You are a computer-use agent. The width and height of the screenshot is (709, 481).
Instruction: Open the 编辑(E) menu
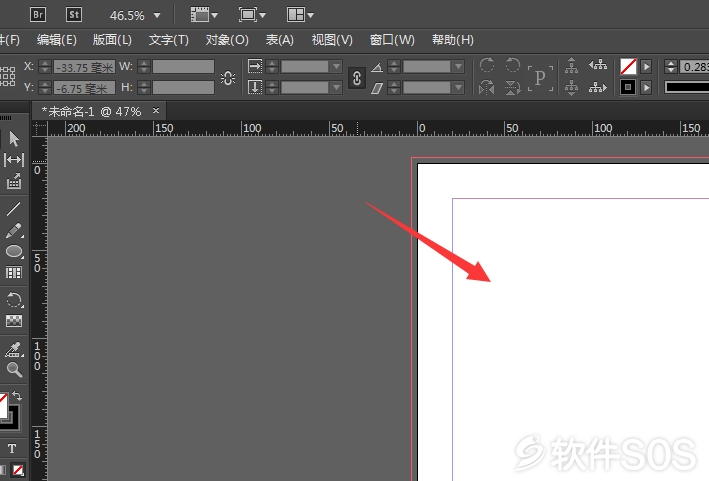click(x=57, y=40)
